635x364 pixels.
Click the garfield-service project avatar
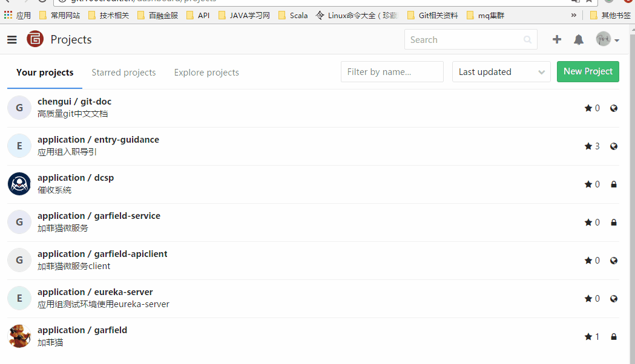click(x=19, y=222)
